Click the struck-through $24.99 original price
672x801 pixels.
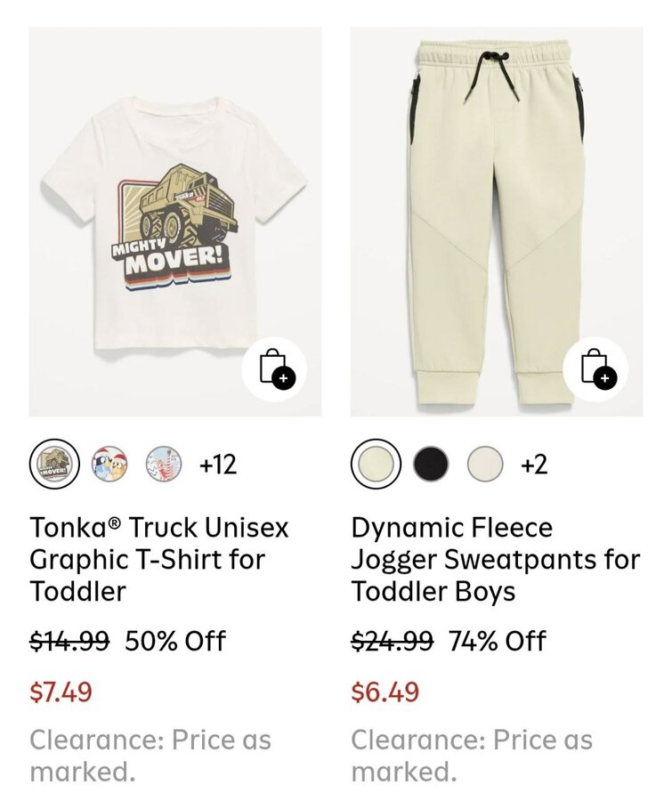point(392,641)
